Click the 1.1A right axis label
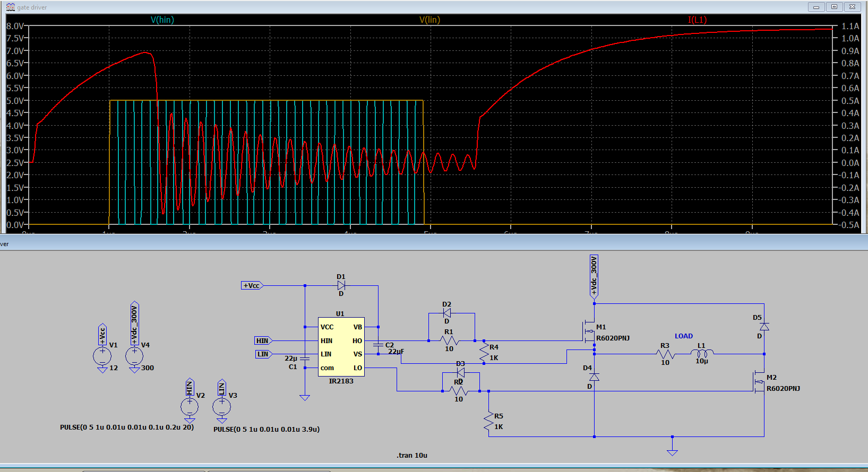868x472 pixels. pyautogui.click(x=850, y=25)
